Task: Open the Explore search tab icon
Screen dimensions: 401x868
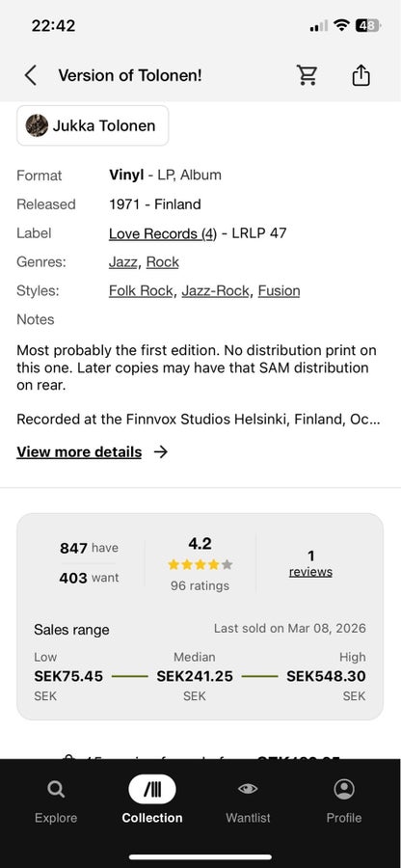Action: [55, 789]
